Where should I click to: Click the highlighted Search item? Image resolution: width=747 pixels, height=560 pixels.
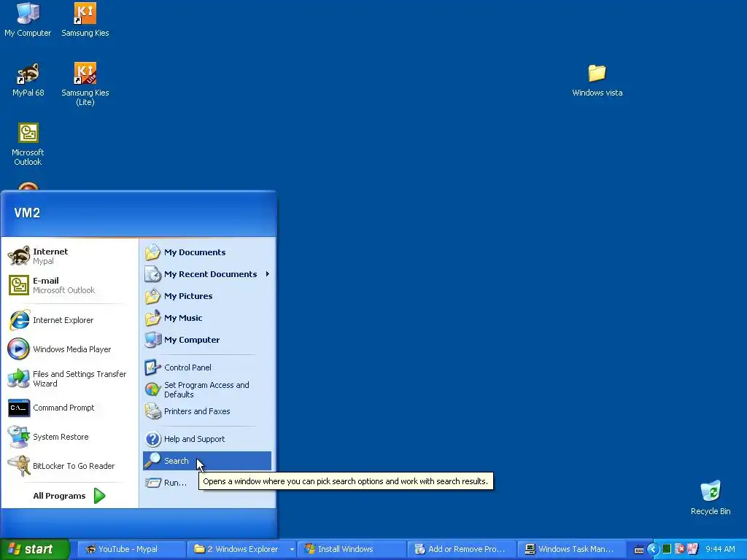point(207,461)
